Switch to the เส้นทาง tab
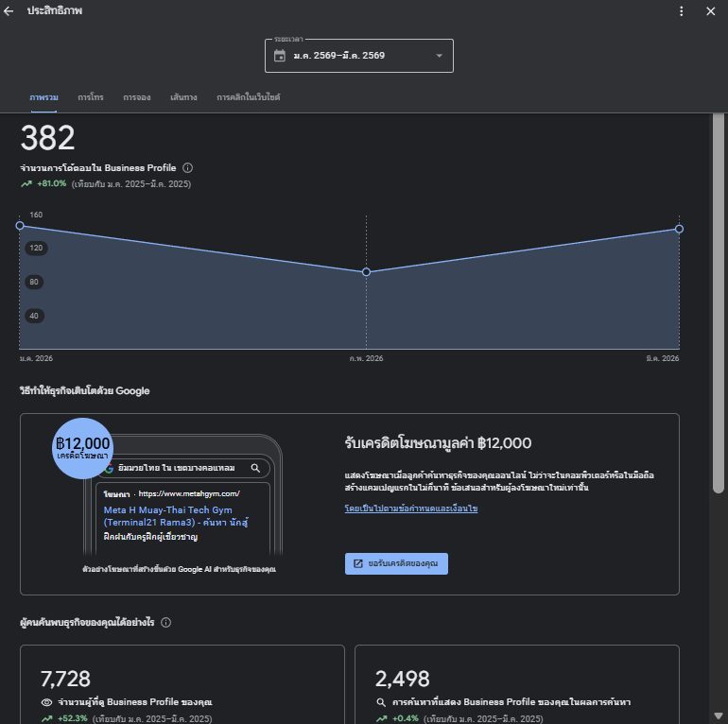 (183, 97)
